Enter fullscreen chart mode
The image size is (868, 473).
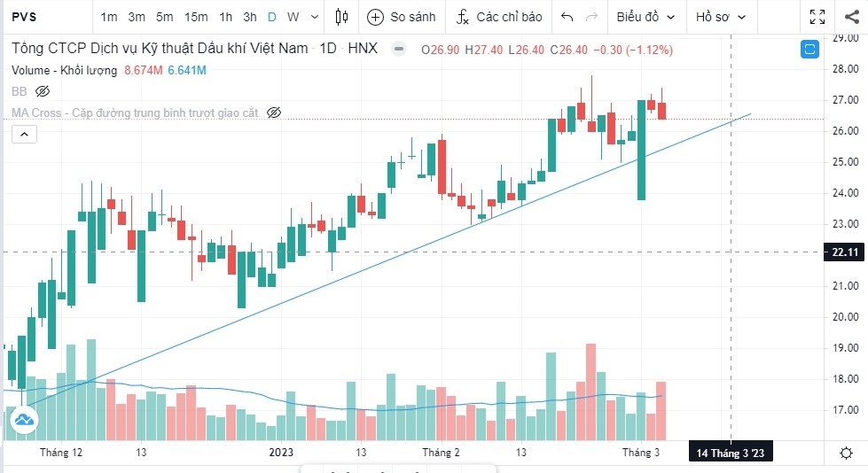[817, 17]
